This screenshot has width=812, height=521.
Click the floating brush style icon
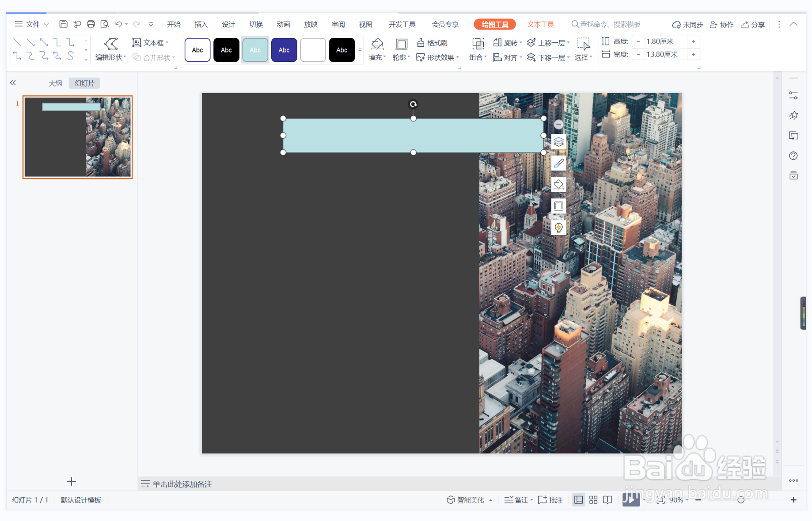(x=558, y=163)
